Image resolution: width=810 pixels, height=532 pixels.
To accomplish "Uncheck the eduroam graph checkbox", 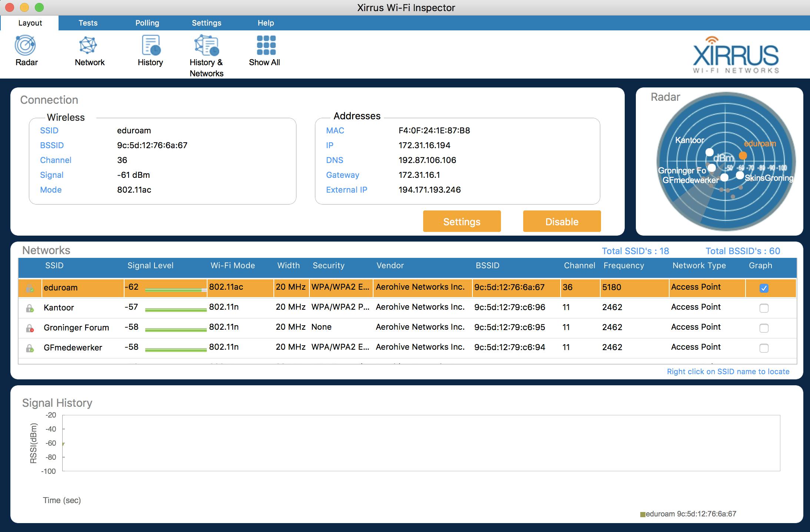I will (764, 288).
